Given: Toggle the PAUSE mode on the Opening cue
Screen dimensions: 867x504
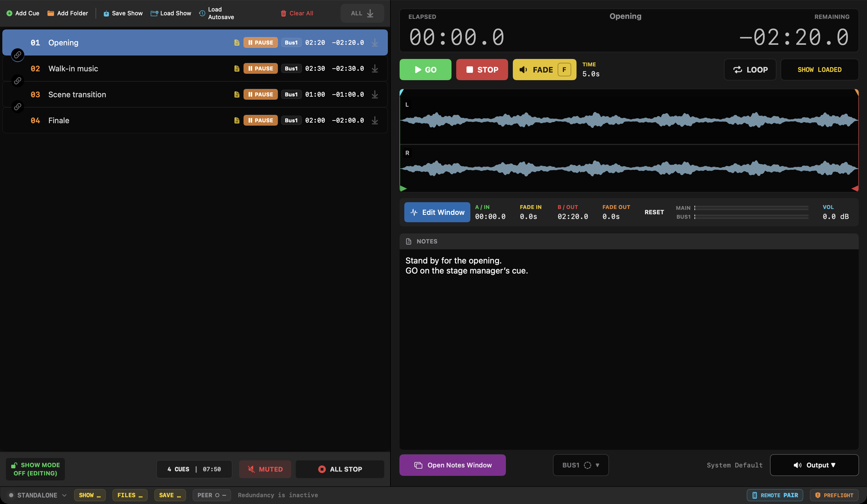Looking at the screenshot, I should pyautogui.click(x=260, y=43).
